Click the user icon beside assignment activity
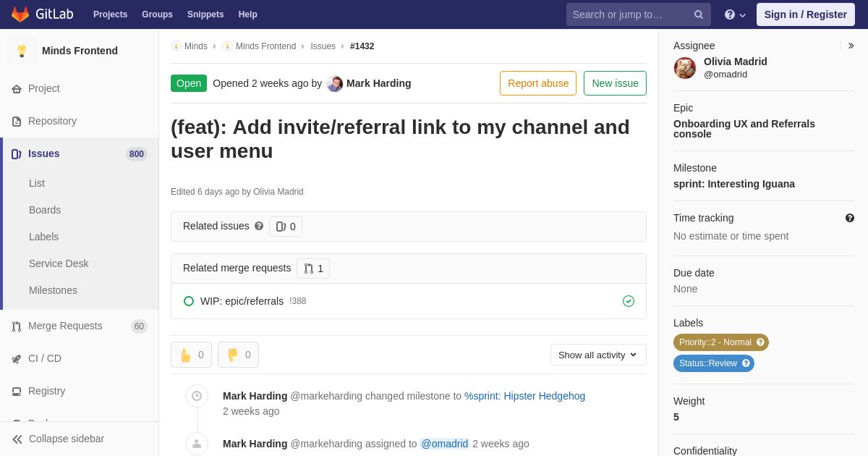 pyautogui.click(x=197, y=444)
